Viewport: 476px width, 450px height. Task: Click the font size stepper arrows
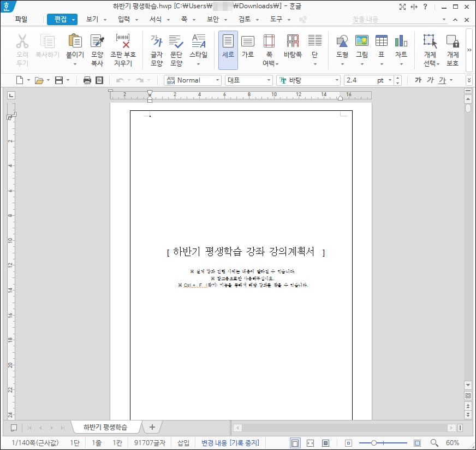(x=398, y=80)
